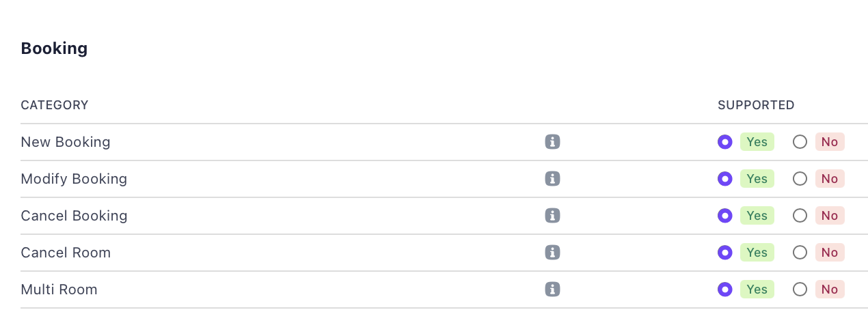The width and height of the screenshot is (868, 310).
Task: Click the info icon beside Cancel Booking
Action: coord(552,216)
